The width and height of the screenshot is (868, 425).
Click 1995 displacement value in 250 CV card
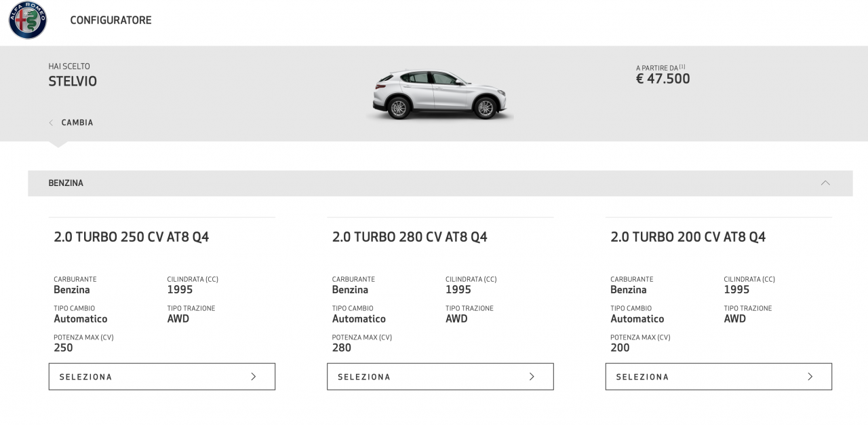click(x=180, y=290)
